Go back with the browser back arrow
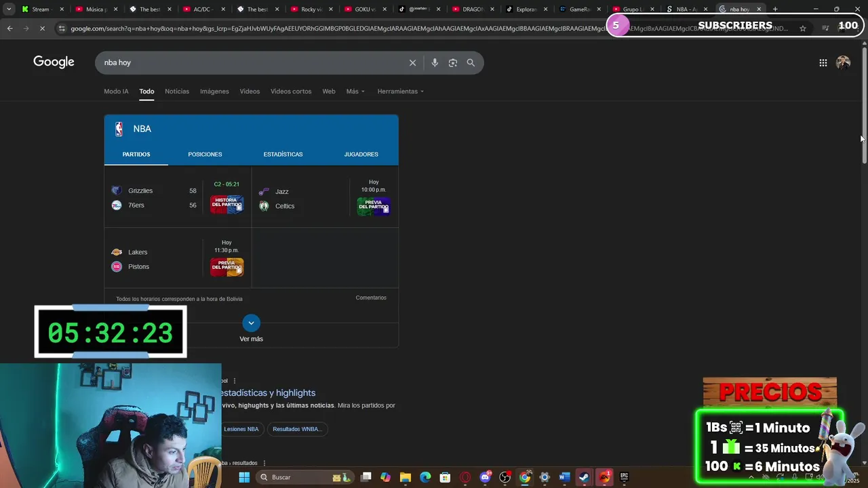This screenshot has height=488, width=868. (9, 28)
